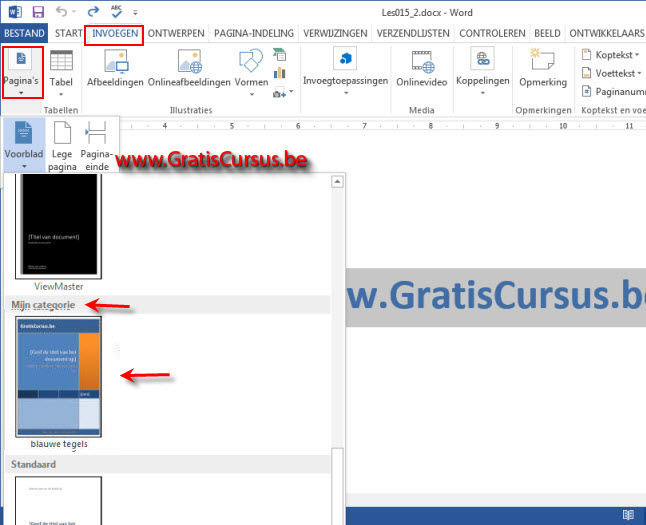Click the Word application icon
The height and width of the screenshot is (525, 646).
tap(15, 12)
